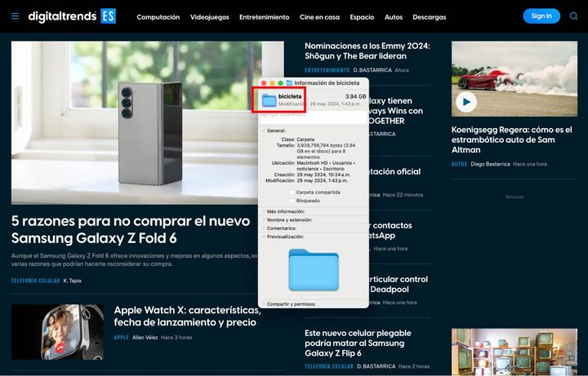Open the Koenigsegg Regera article headline
Viewport: 588px width, 376px height.
(x=511, y=139)
